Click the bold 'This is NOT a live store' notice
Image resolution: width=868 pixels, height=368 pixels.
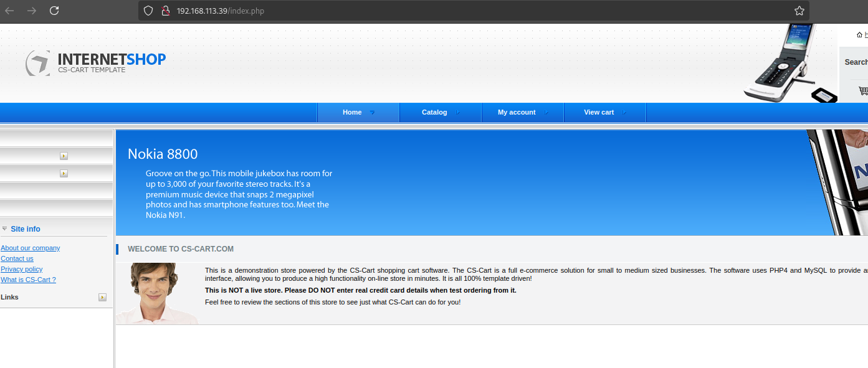click(x=361, y=290)
